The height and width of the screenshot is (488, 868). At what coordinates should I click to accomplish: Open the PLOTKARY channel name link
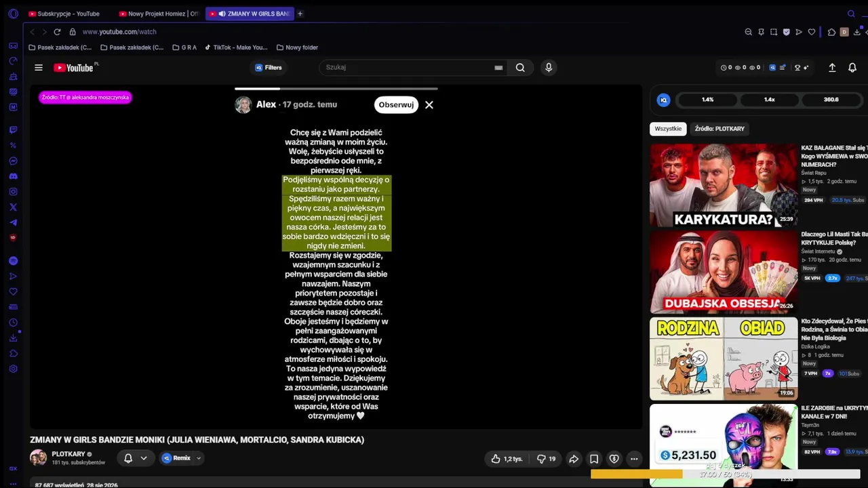click(68, 454)
